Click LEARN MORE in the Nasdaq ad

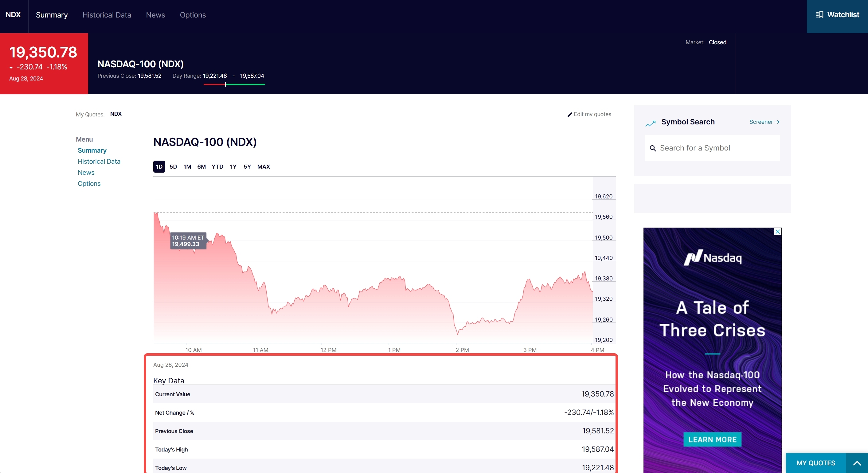click(712, 440)
